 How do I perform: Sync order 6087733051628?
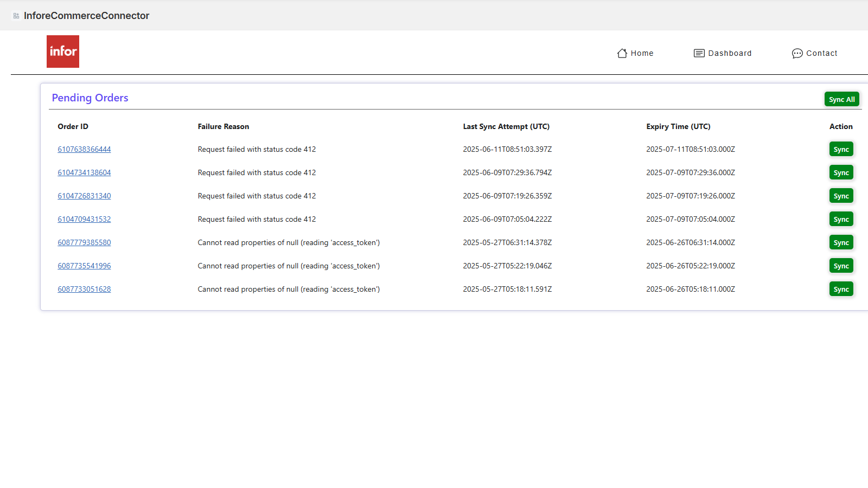point(841,289)
